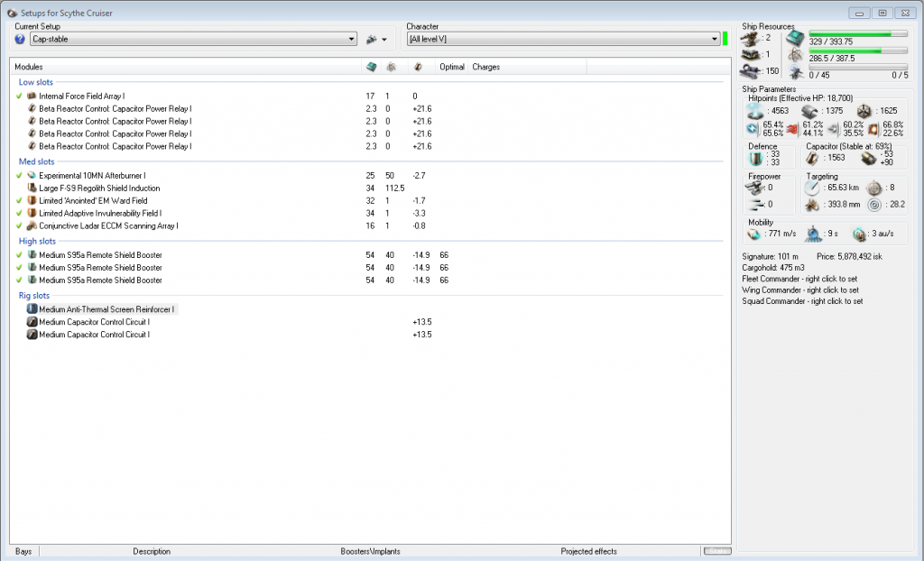Click the max velocity icon under Mobility
Viewport: 924px width, 561px height.
pos(755,235)
